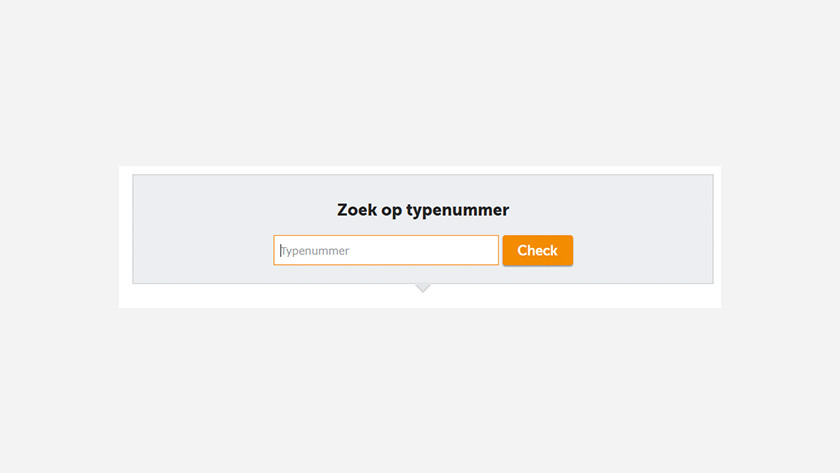Click the light gray page background above the panel
The height and width of the screenshot is (473, 840).
tap(420, 80)
